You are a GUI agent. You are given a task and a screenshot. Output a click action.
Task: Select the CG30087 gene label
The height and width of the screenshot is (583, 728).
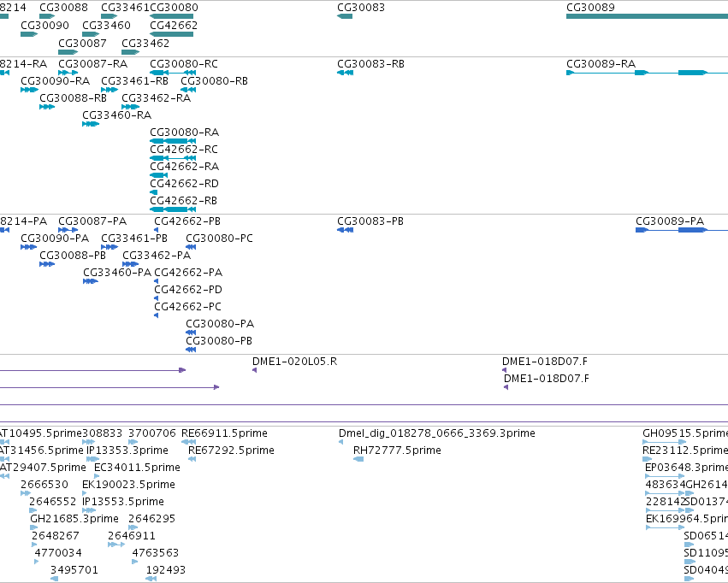tap(82, 43)
